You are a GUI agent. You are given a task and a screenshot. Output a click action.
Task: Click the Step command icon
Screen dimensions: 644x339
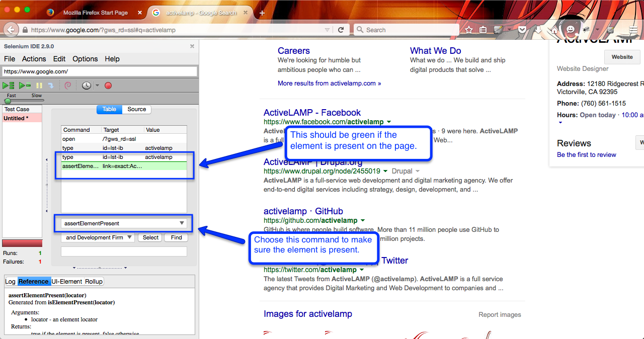(51, 86)
